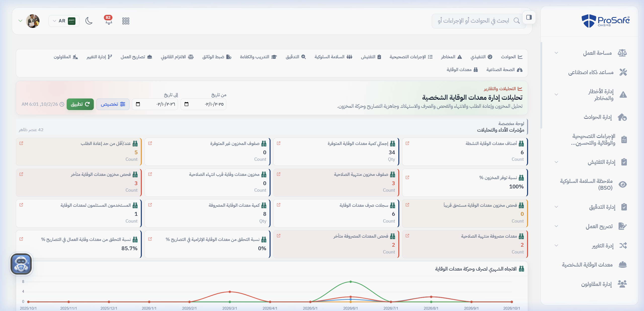Viewport: 644px width, 311px height.
Task: Focus the search incidents input field
Action: pos(478,21)
